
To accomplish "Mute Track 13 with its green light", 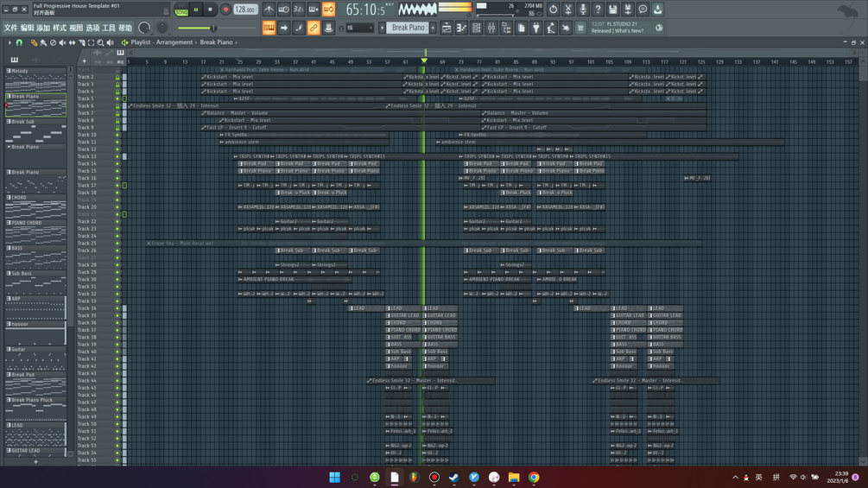I will 117,156.
